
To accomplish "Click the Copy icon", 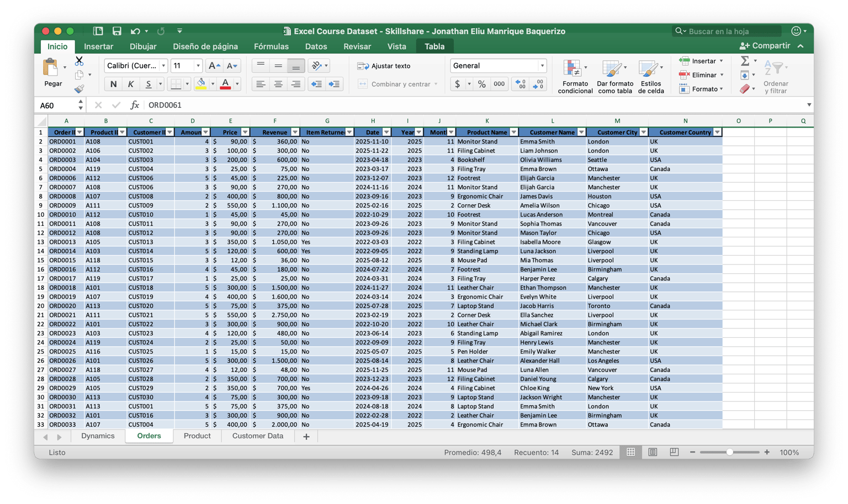I will (79, 75).
